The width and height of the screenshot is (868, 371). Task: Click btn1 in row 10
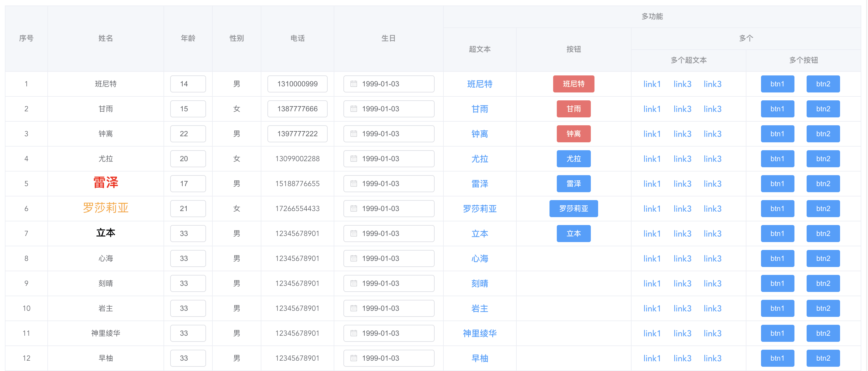click(x=777, y=309)
